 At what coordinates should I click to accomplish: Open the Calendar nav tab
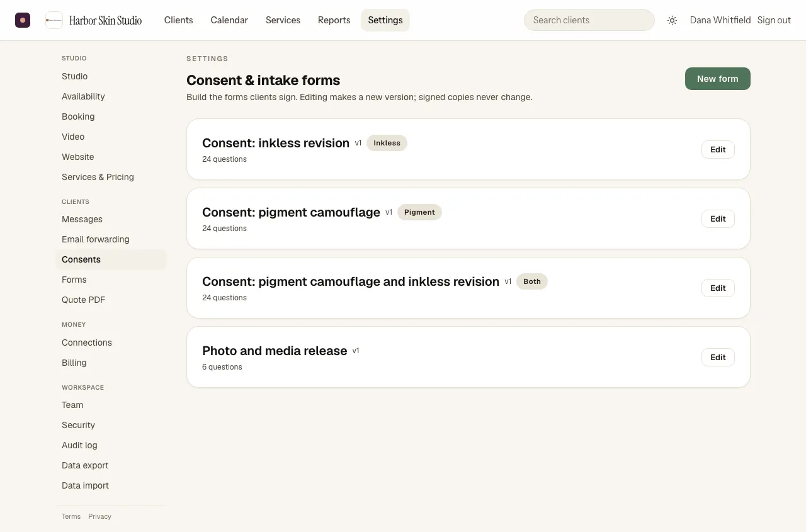click(229, 20)
